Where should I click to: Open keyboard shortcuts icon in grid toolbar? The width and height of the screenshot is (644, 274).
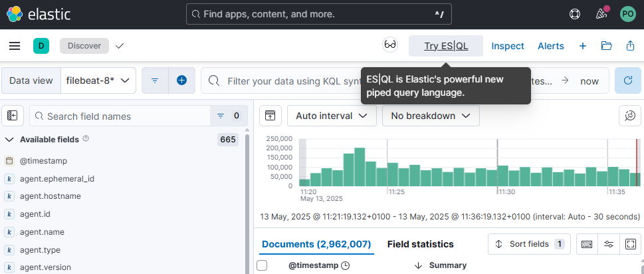pyautogui.click(x=587, y=244)
